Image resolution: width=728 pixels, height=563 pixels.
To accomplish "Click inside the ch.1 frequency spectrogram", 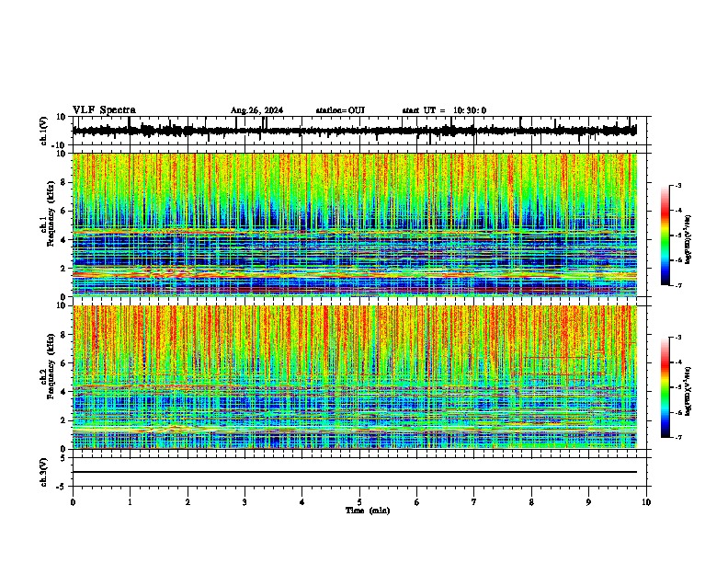I will [354, 224].
